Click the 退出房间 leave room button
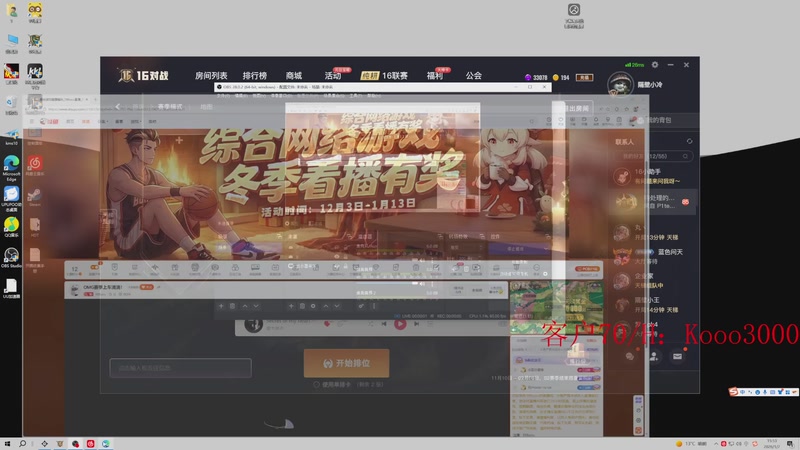Image resolution: width=800 pixels, height=450 pixels. tap(575, 108)
